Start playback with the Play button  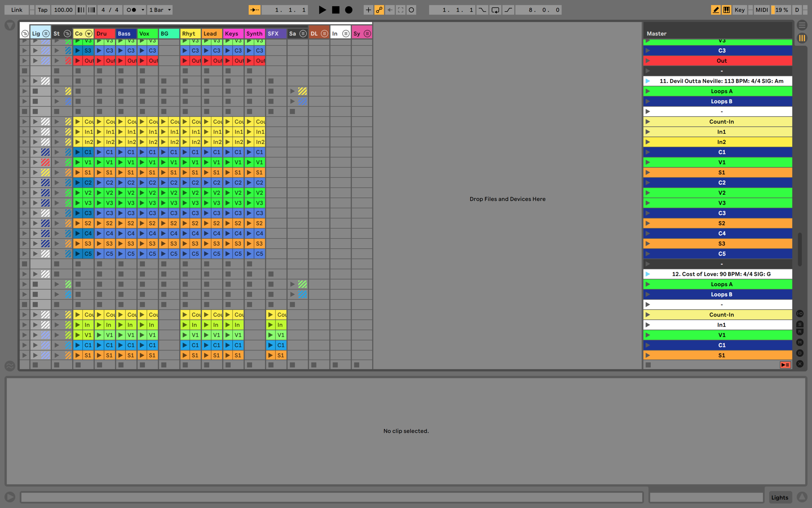[322, 10]
